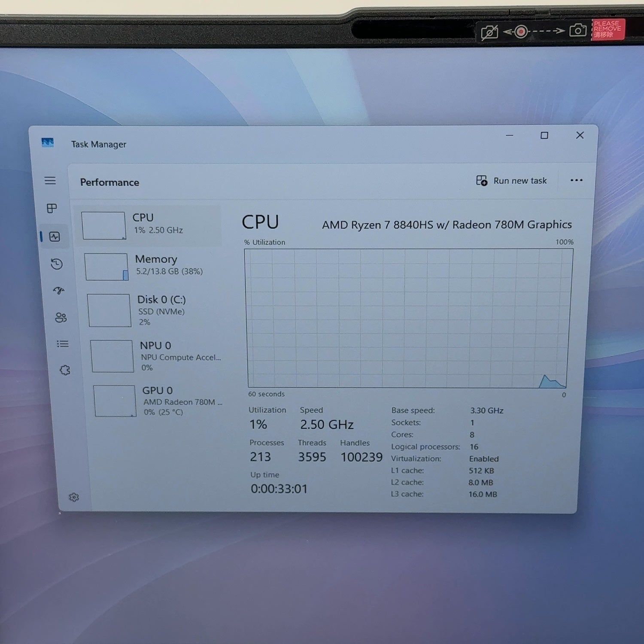Click the Run new task button label
The height and width of the screenshot is (644, 644).
point(520,181)
